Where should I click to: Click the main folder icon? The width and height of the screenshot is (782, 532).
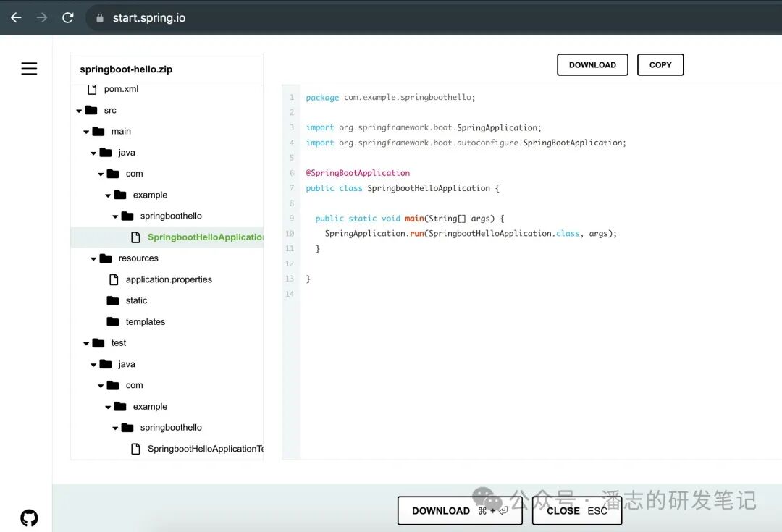pyautogui.click(x=98, y=131)
